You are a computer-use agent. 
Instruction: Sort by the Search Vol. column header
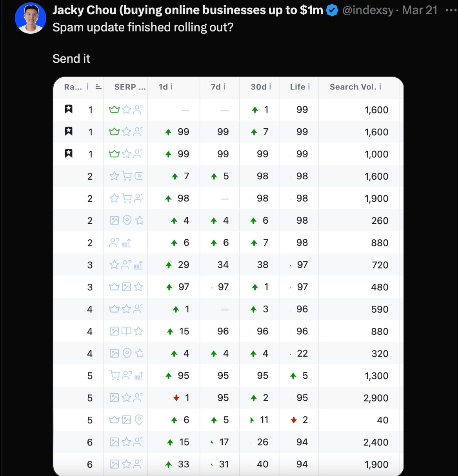click(x=353, y=87)
